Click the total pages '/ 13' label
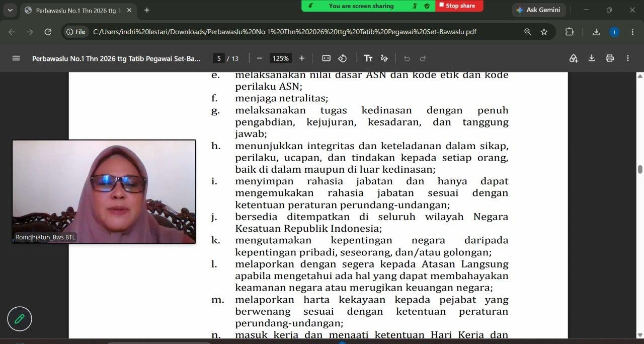Screen dimensions: 644x344 point(233,58)
